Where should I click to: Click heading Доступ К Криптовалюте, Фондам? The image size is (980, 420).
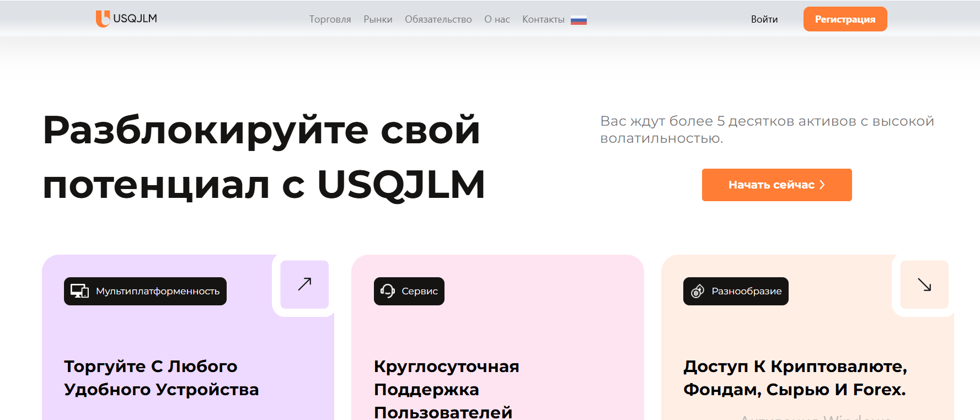pos(795,378)
